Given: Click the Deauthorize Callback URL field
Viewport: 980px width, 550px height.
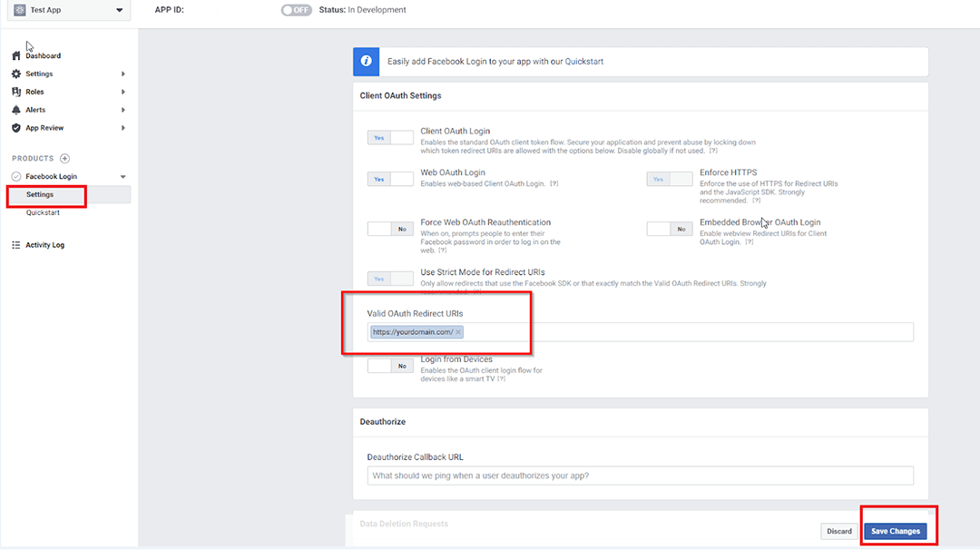Looking at the screenshot, I should (x=640, y=476).
